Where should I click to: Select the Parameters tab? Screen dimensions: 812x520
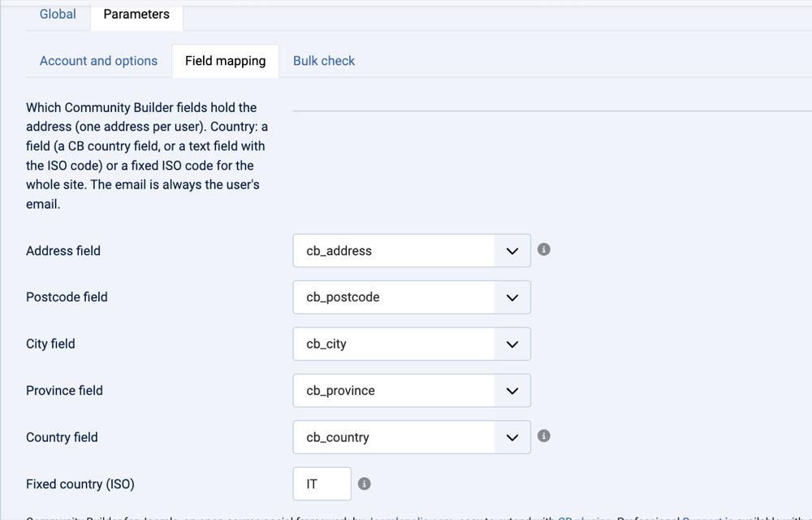pos(136,14)
